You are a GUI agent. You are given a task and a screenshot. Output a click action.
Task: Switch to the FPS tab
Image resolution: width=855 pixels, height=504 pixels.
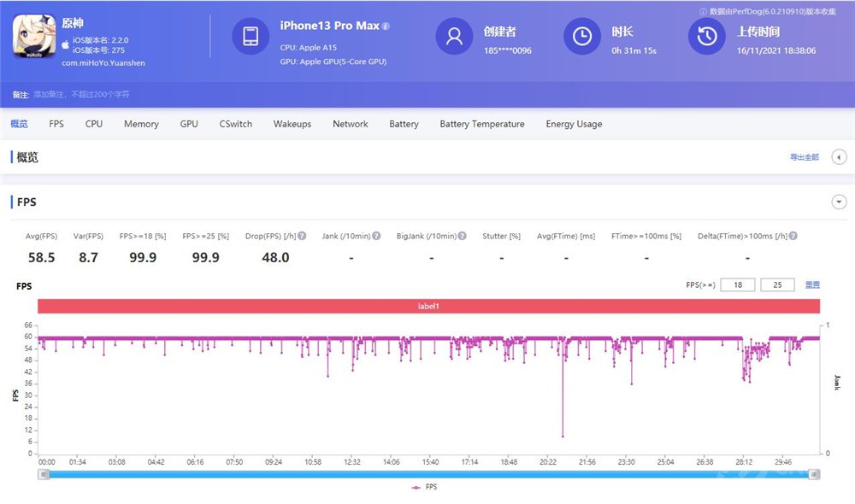point(56,124)
